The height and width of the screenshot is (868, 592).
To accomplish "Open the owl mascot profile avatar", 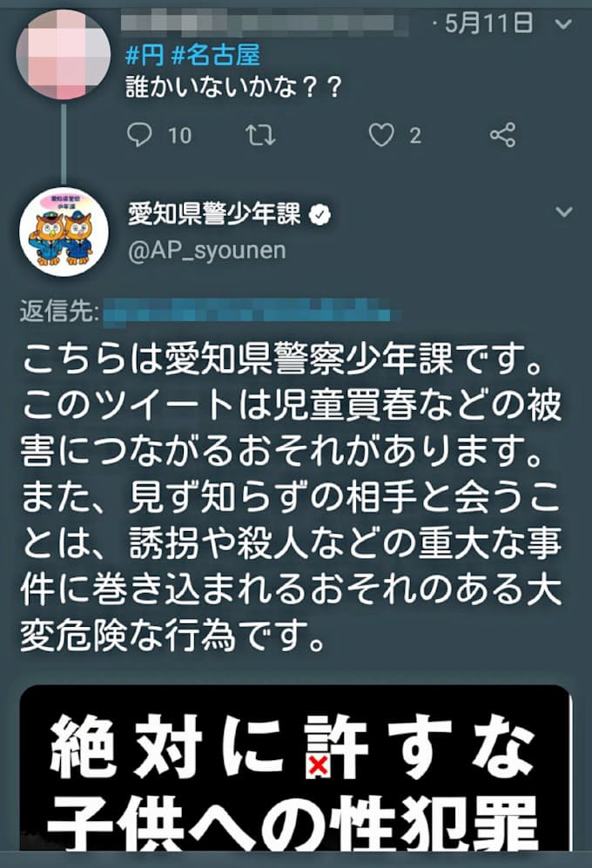I will coord(64,232).
